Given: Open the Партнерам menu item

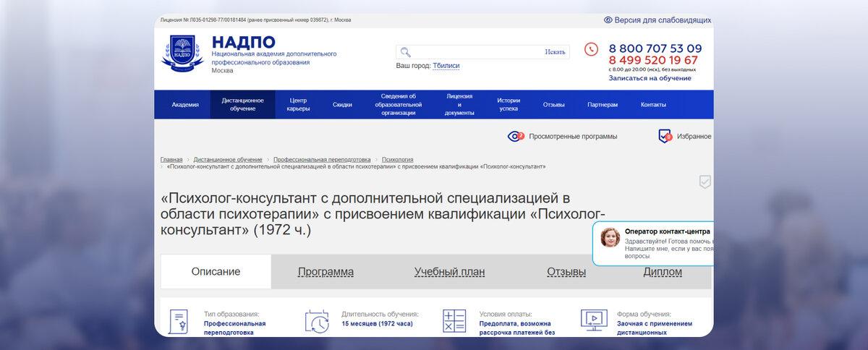Looking at the screenshot, I should [x=603, y=105].
